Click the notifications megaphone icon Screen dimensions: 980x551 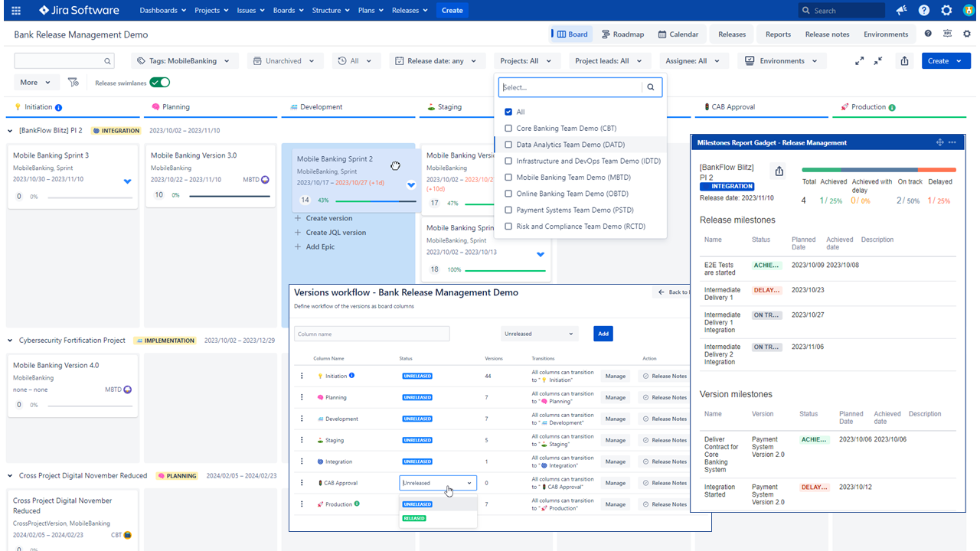point(900,11)
